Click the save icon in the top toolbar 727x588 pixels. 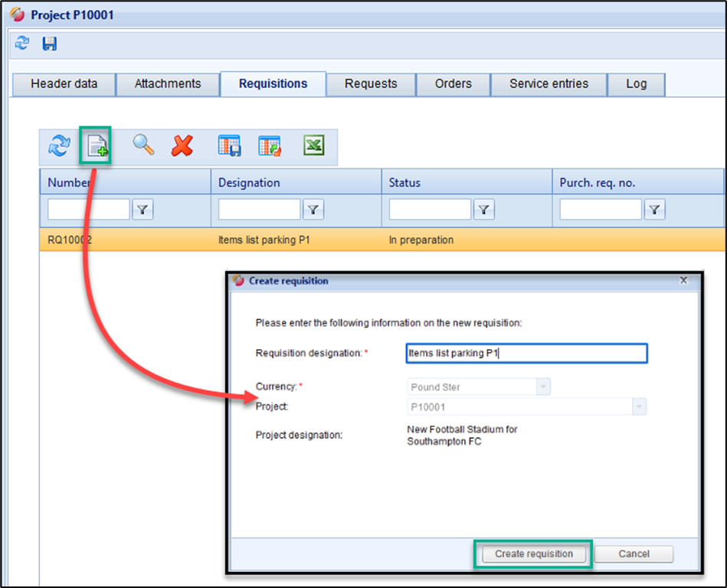pyautogui.click(x=50, y=44)
